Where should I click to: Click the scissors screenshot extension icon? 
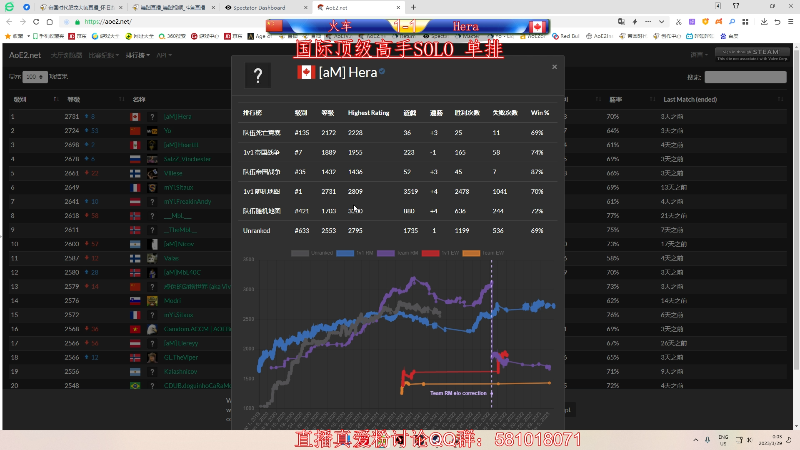pos(679,22)
